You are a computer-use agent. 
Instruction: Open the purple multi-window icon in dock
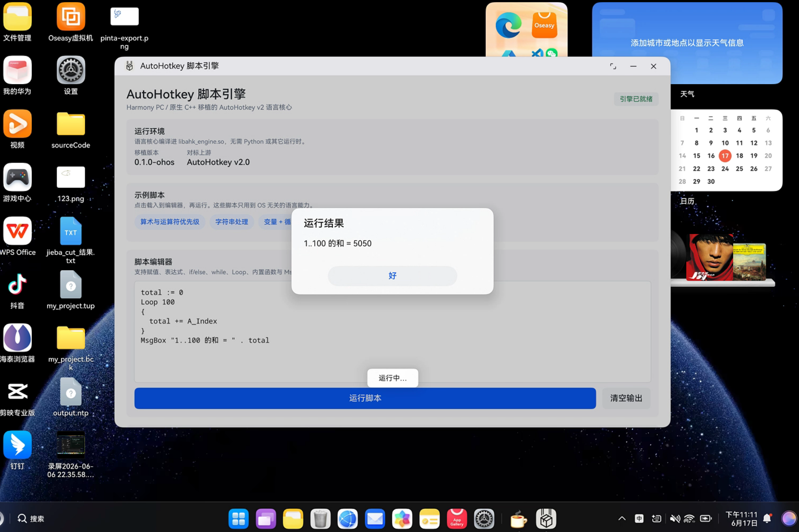click(266, 519)
